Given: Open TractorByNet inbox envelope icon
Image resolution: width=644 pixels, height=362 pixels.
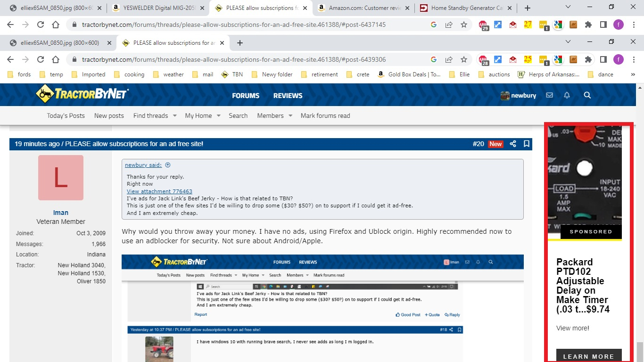Looking at the screenshot, I should coord(549,95).
